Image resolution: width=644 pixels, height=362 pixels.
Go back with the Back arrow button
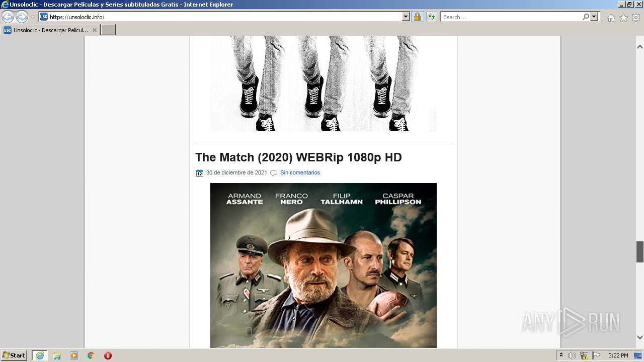8,17
